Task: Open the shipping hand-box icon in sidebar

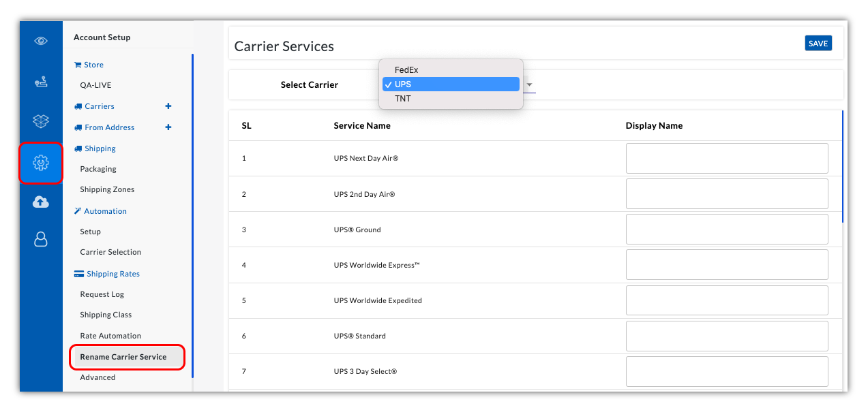Action: click(41, 82)
